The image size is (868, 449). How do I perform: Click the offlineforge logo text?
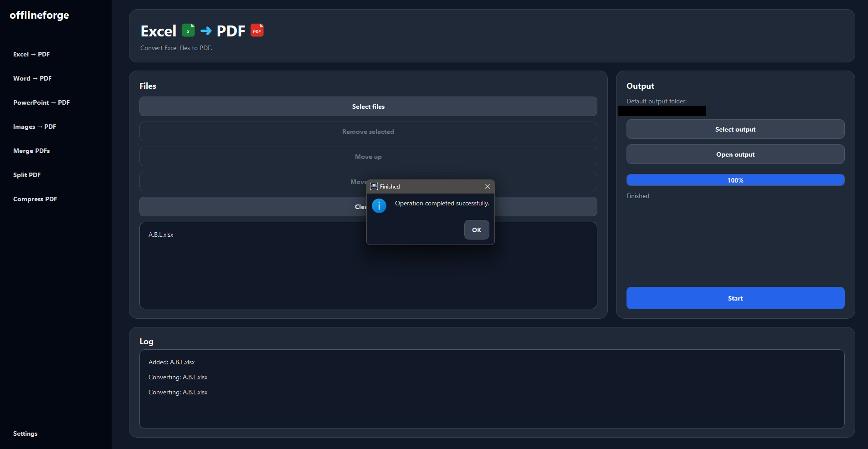click(x=39, y=15)
